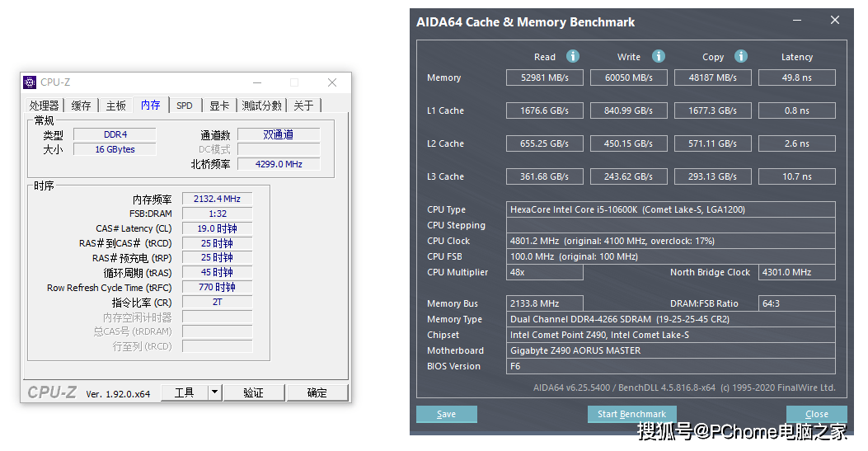Minimize the CPU-Z window

pos(257,82)
